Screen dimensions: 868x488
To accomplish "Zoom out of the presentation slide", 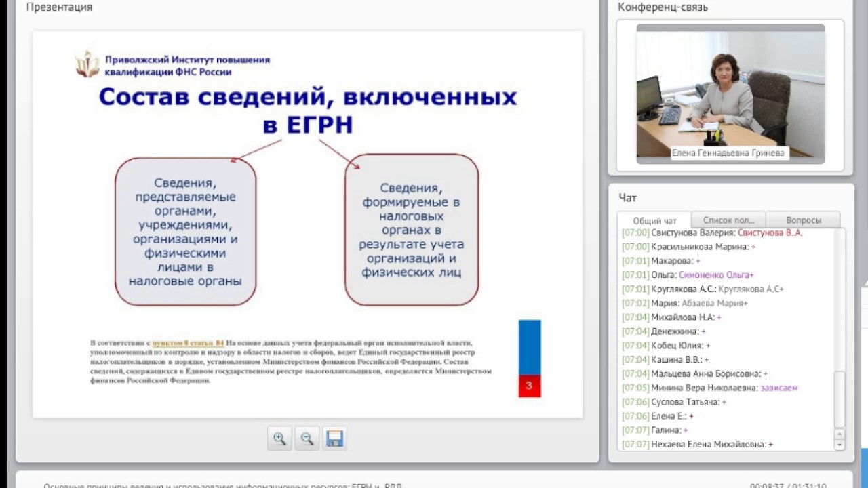I will [x=307, y=439].
